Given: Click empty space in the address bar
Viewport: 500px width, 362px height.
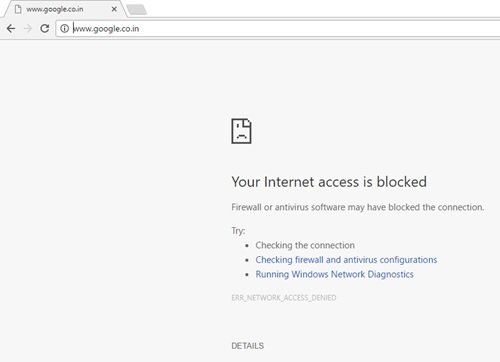Looking at the screenshot, I should (317, 29).
